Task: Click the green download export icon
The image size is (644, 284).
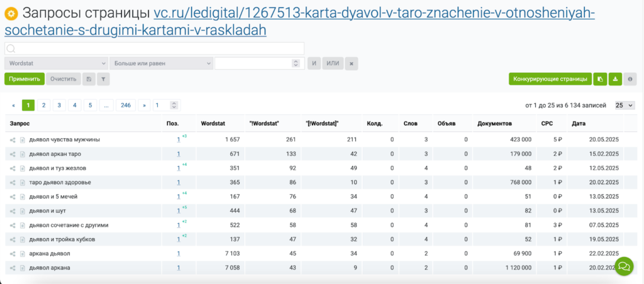Action: click(615, 79)
